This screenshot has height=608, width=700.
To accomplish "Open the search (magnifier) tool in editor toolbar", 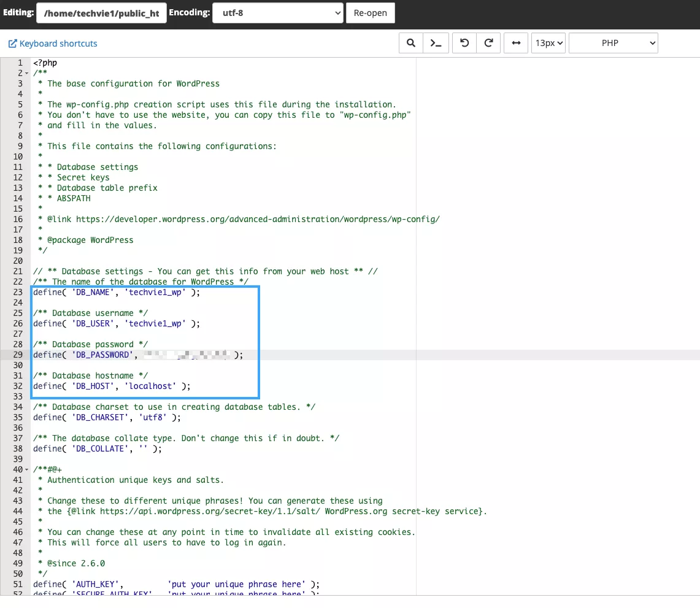I will pyautogui.click(x=411, y=43).
